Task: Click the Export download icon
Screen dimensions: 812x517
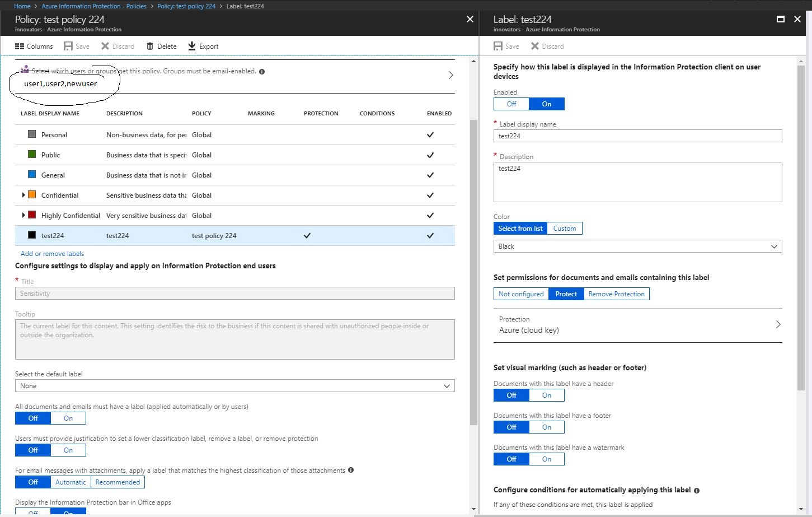Action: pos(192,46)
